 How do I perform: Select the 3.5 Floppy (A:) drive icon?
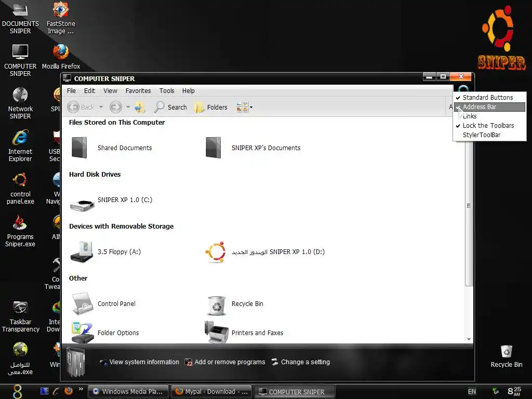pyautogui.click(x=82, y=252)
